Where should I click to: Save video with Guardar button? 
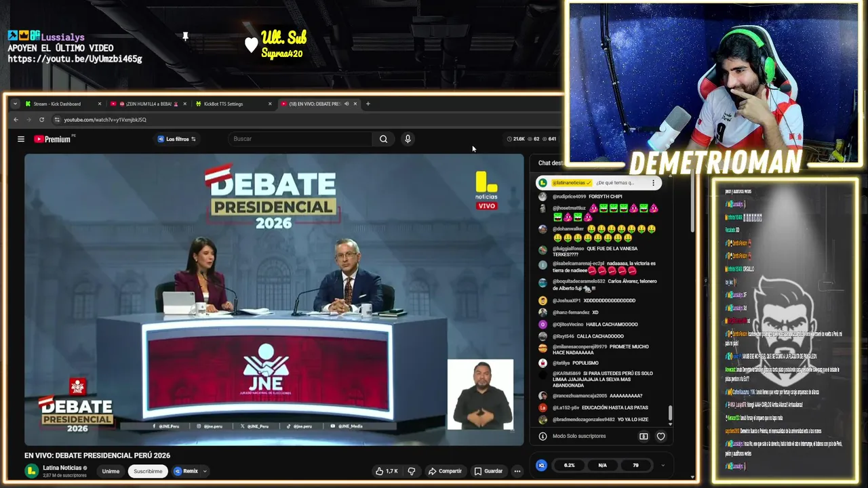[488, 471]
